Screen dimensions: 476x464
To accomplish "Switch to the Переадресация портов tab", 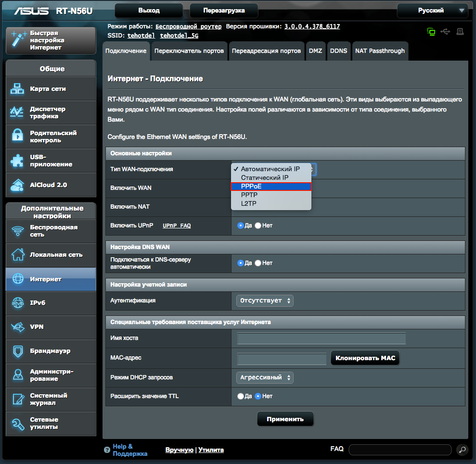I will pyautogui.click(x=266, y=51).
